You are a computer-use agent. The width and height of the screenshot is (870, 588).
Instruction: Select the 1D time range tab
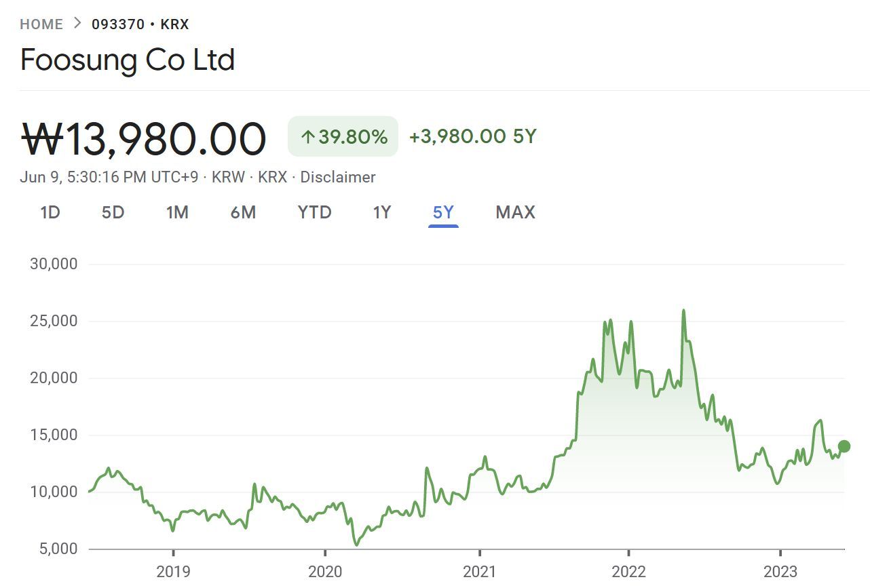(x=50, y=213)
